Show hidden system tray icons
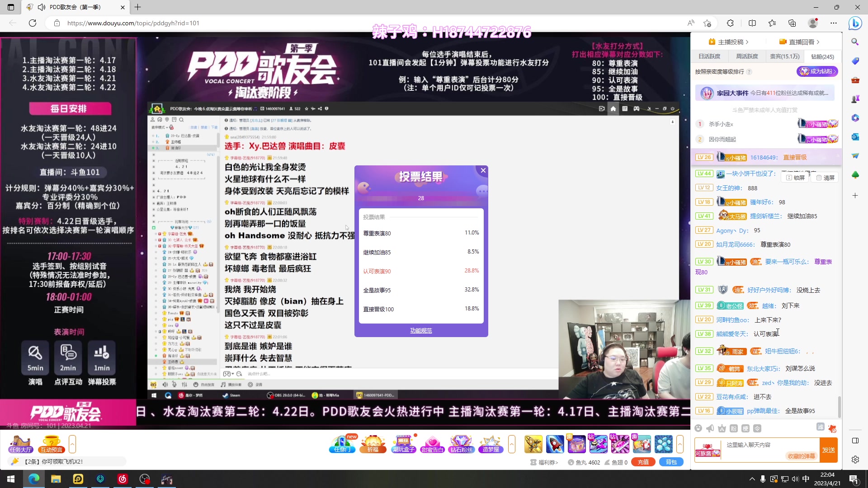This screenshot has width=868, height=488. click(752, 479)
